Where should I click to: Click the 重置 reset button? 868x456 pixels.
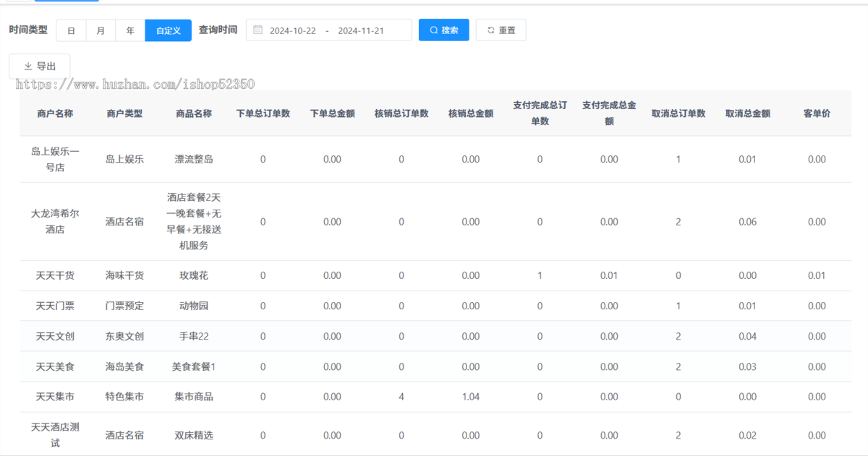[x=501, y=30]
